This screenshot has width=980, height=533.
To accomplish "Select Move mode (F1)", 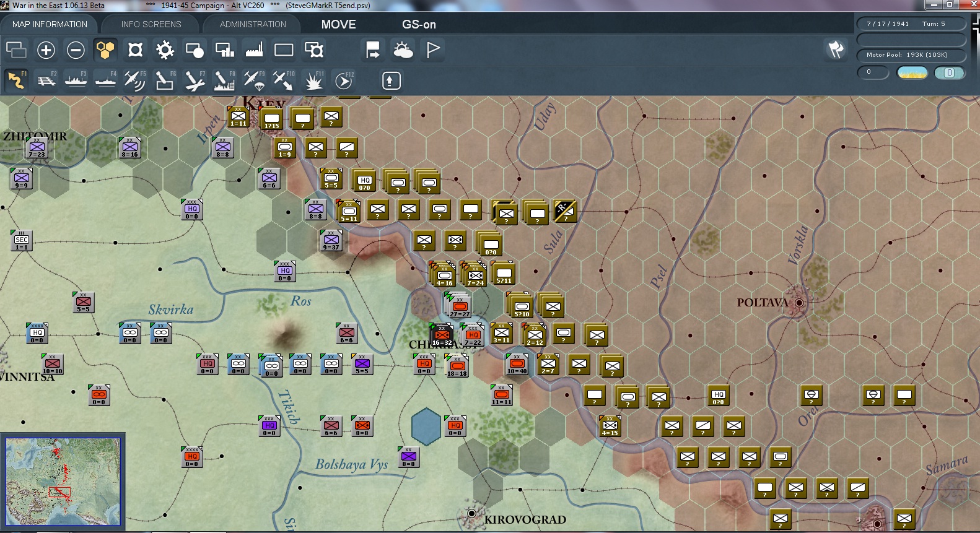I will (x=16, y=80).
